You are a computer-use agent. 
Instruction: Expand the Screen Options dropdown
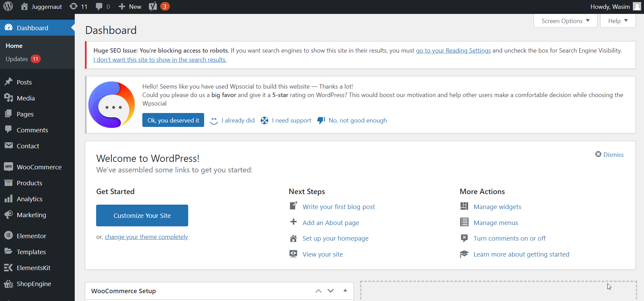click(566, 21)
